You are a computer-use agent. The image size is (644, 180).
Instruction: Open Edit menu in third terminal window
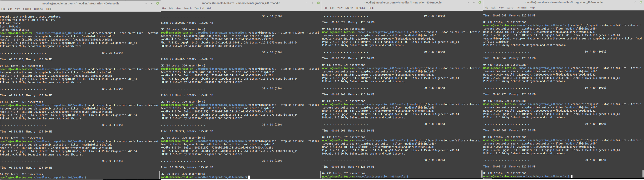tap(332, 8)
